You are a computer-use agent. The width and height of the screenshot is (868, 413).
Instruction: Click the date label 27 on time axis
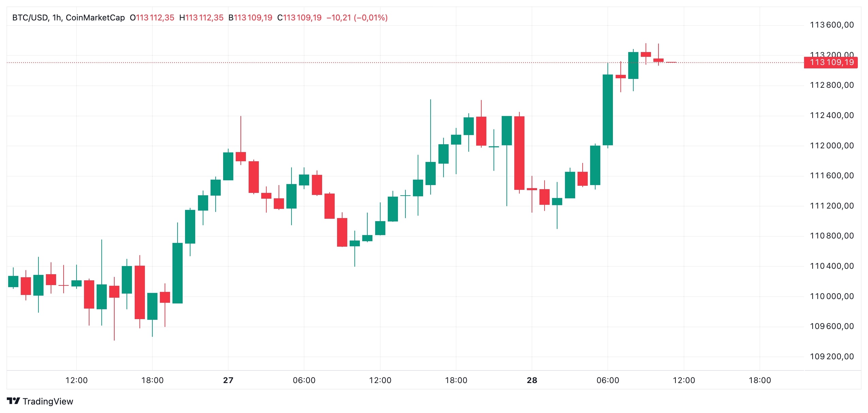[x=228, y=380]
